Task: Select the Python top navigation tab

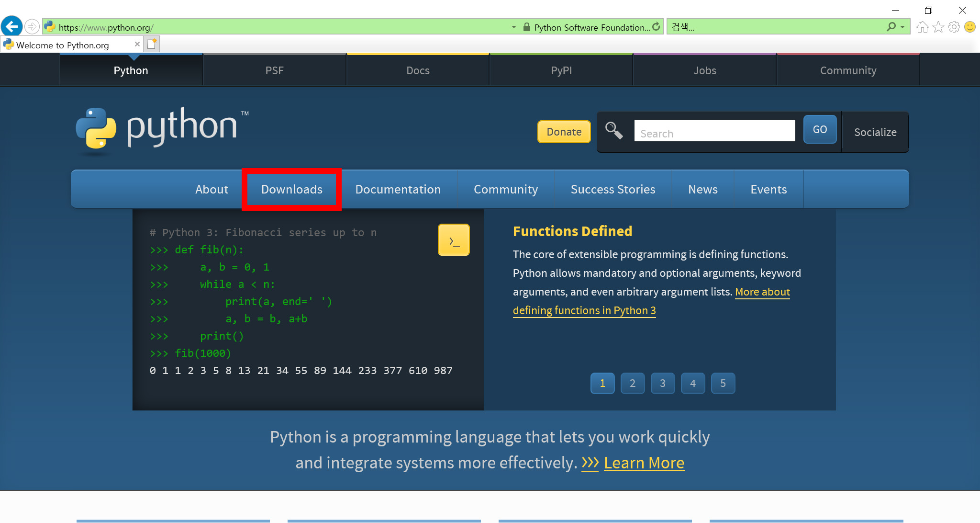Action: [131, 70]
